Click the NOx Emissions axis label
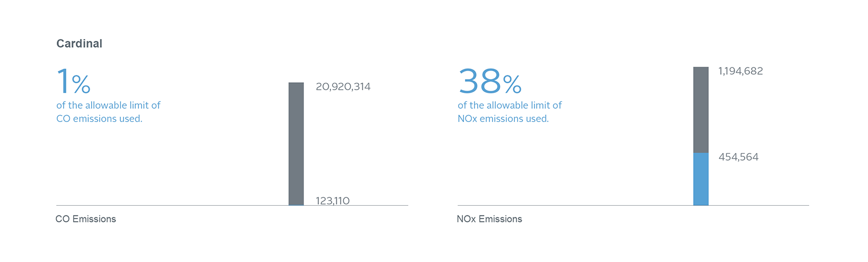The width and height of the screenshot is (868, 262). 489,219
